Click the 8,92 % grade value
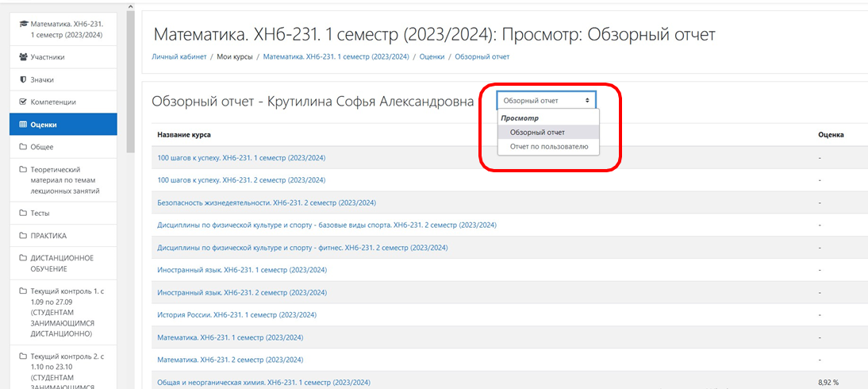Image resolution: width=868 pixels, height=389 pixels. [x=828, y=383]
